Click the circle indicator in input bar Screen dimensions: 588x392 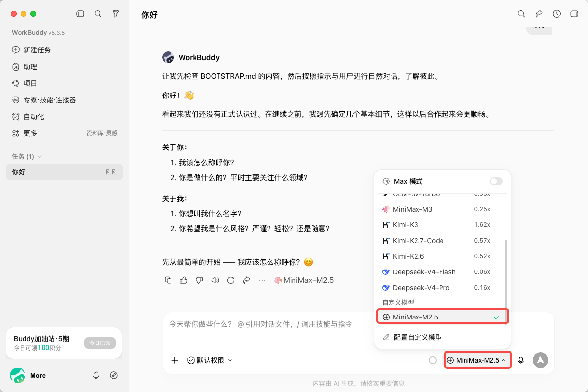pos(433,360)
